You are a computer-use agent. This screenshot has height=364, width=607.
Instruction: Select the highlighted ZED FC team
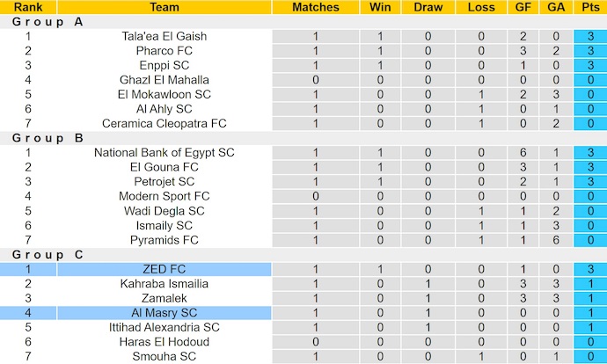pos(164,269)
